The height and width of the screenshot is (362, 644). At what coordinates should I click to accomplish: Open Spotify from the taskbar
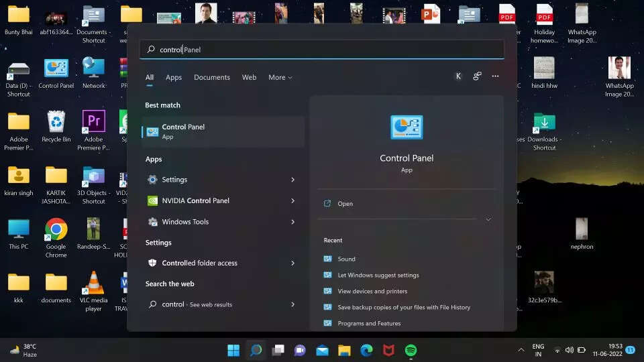click(x=411, y=350)
